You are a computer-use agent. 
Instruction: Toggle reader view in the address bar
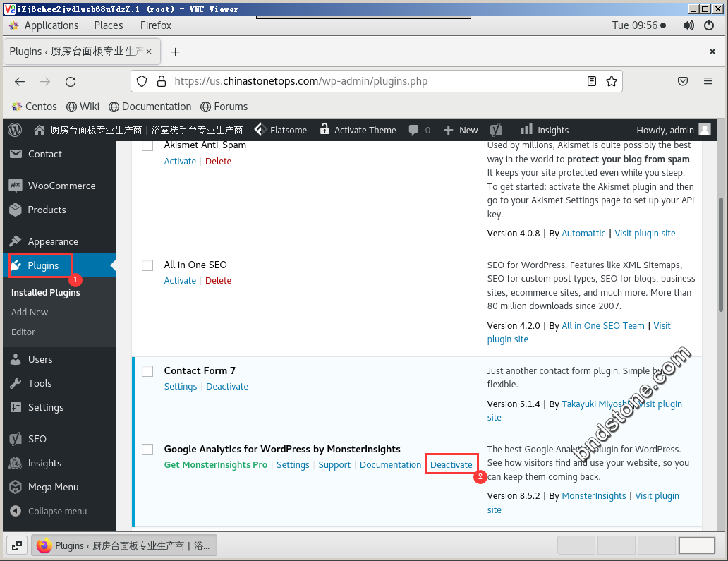[591, 81]
